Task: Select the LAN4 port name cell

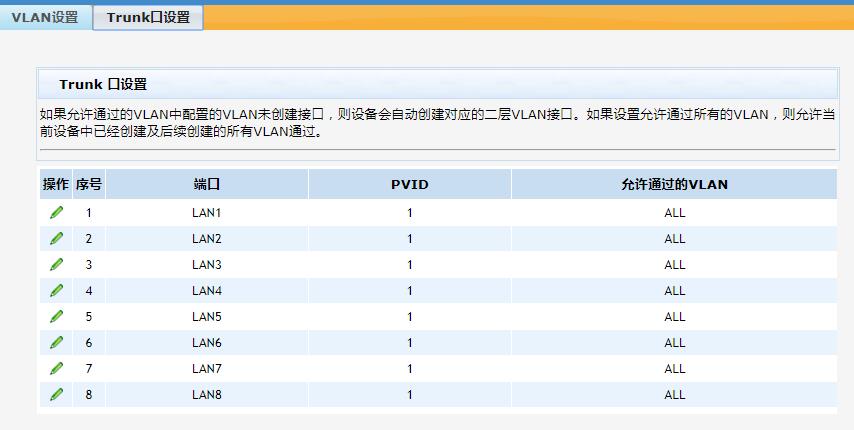Action: 207,291
